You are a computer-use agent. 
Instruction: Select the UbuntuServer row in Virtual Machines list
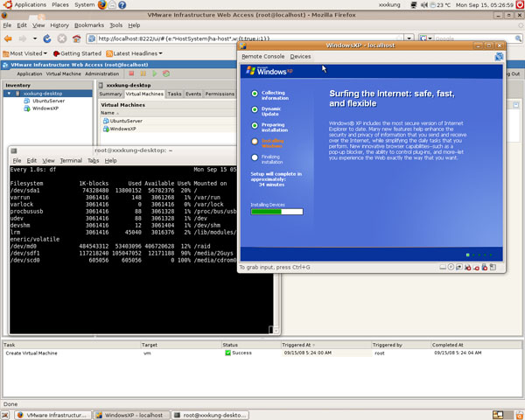[169, 121]
